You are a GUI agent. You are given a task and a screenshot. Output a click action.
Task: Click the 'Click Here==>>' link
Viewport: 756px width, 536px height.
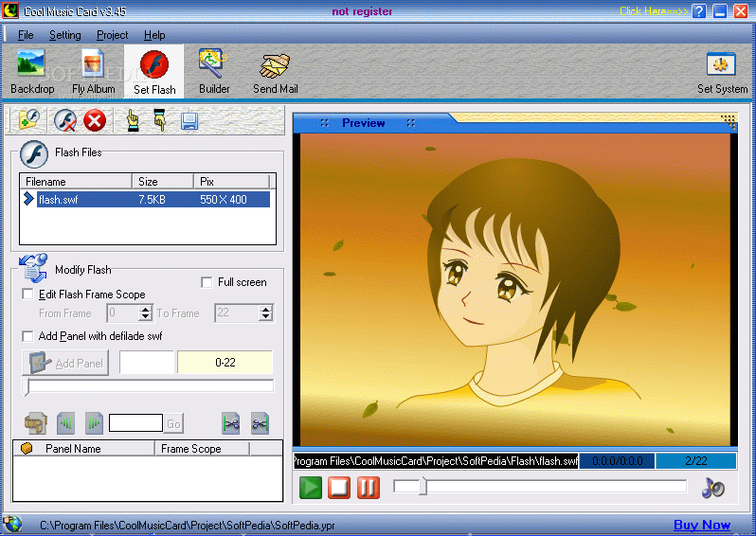(x=654, y=11)
